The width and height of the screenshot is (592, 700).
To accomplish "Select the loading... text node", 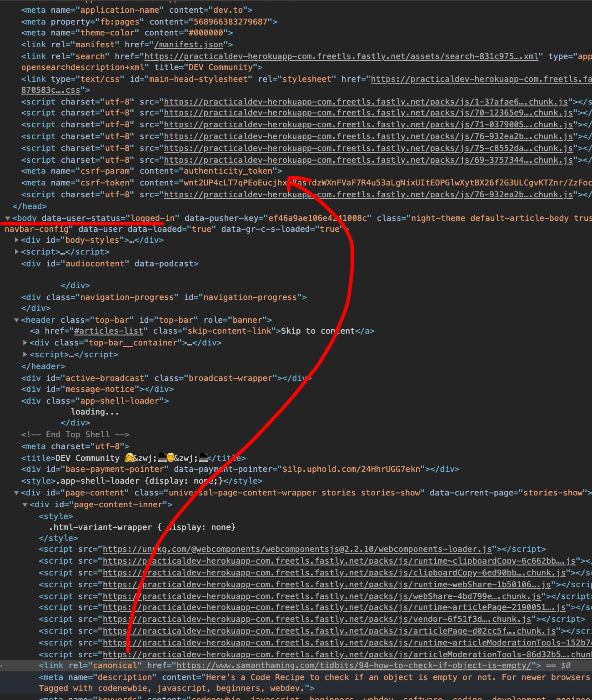I will click(95, 412).
